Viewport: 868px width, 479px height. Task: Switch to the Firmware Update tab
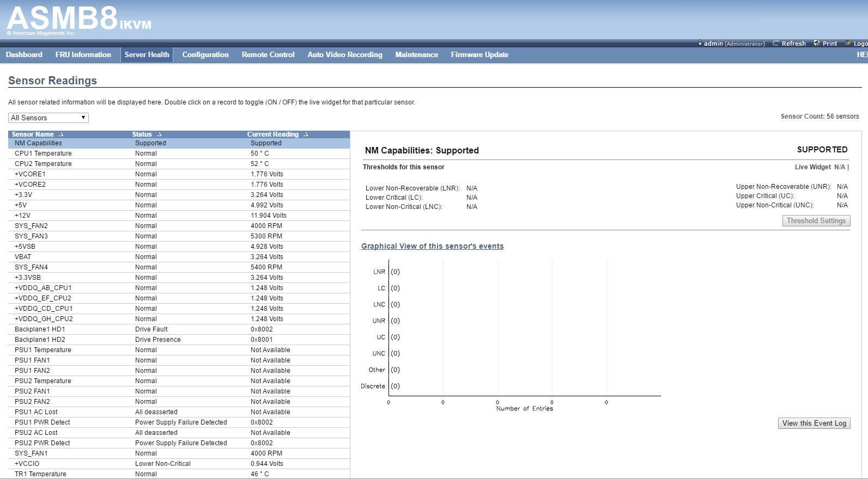point(479,54)
